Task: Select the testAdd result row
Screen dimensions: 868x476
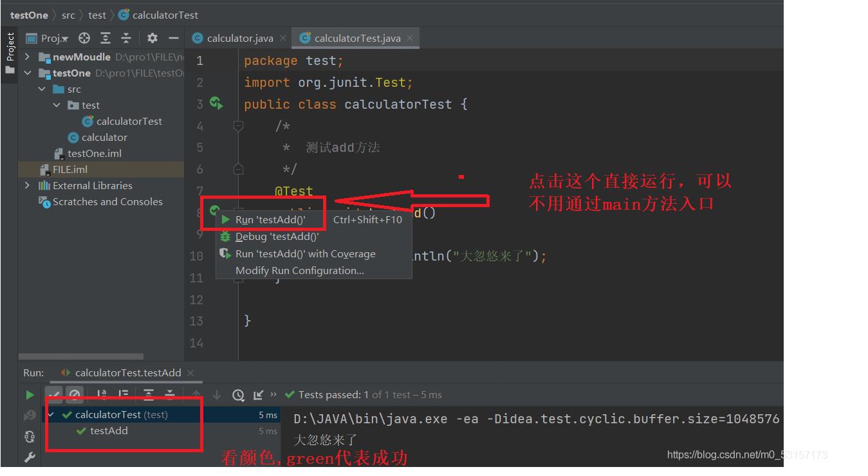Action: pyautogui.click(x=161, y=431)
